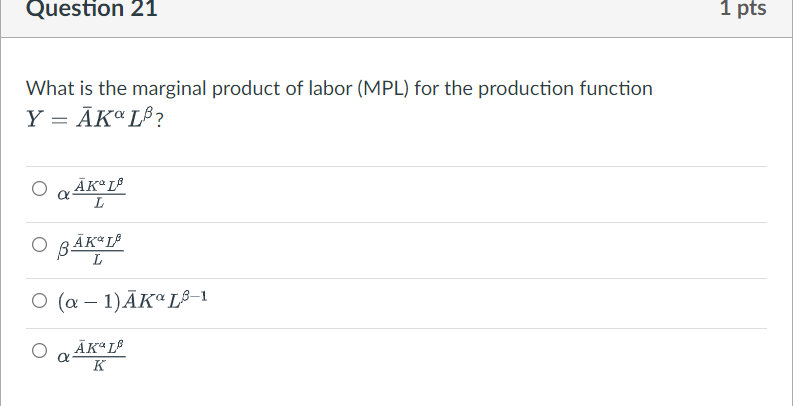Click the denominator L in the first option
The image size is (806, 406).
tap(99, 205)
